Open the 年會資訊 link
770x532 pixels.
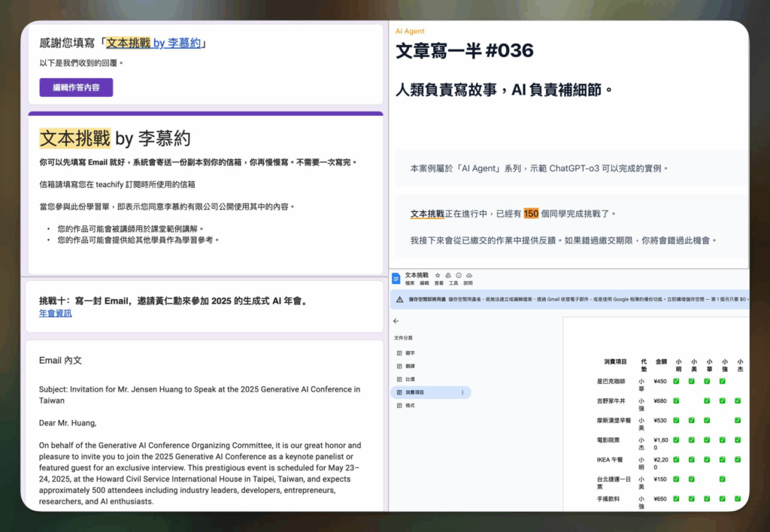click(x=56, y=313)
